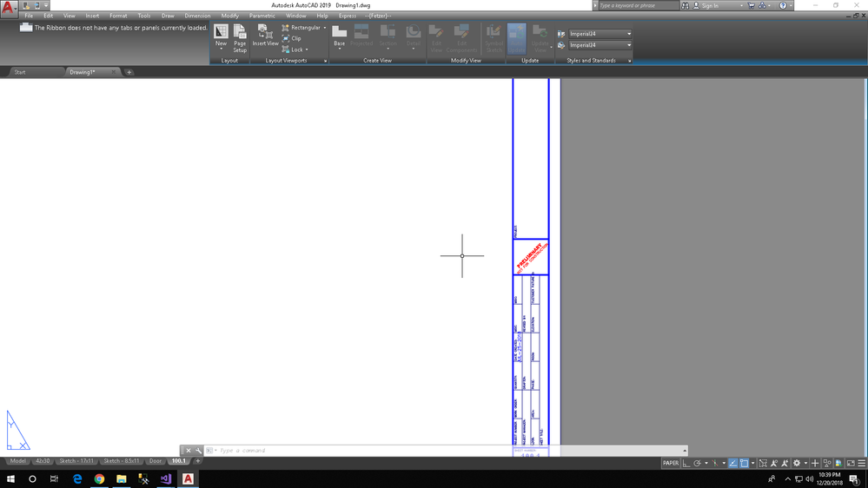868x488 pixels.
Task: Click the Clean Screen icon in status bar
Action: pyautogui.click(x=851, y=463)
